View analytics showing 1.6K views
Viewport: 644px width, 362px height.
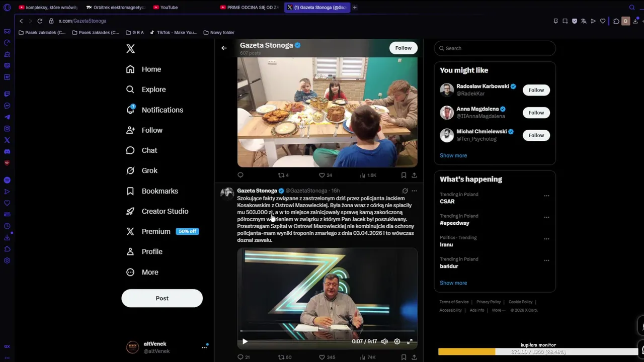(368, 175)
